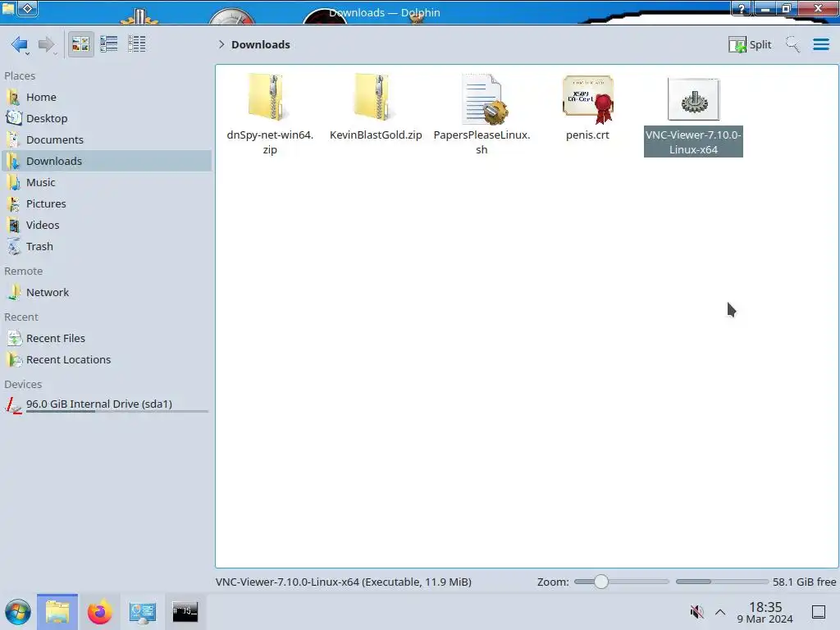This screenshot has width=840, height=630.
Task: Click the free space bar in status bar
Action: pos(722,582)
